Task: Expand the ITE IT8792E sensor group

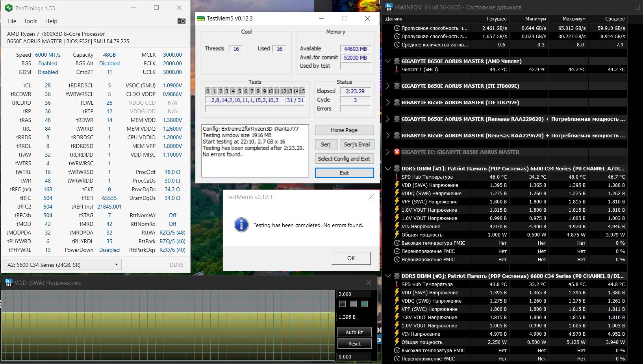Action: 388,102
